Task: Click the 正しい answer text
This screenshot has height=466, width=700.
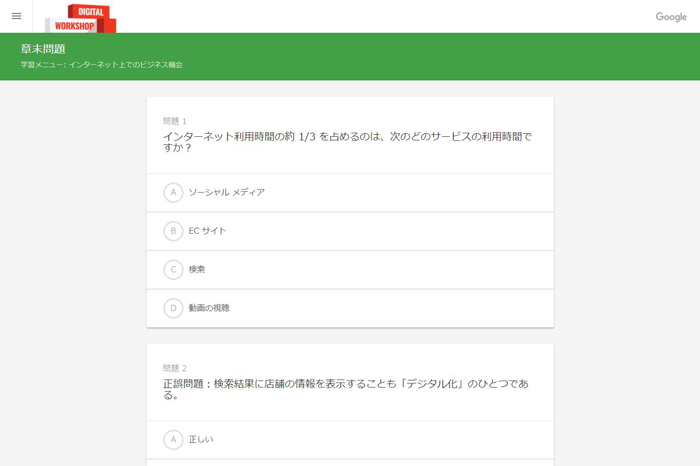Action: point(201,440)
